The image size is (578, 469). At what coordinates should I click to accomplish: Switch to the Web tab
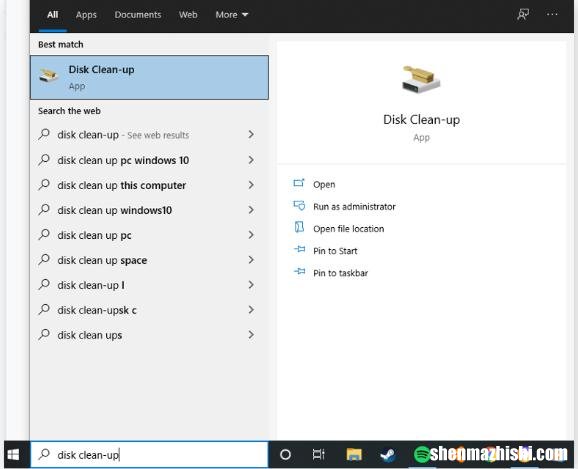click(x=188, y=15)
